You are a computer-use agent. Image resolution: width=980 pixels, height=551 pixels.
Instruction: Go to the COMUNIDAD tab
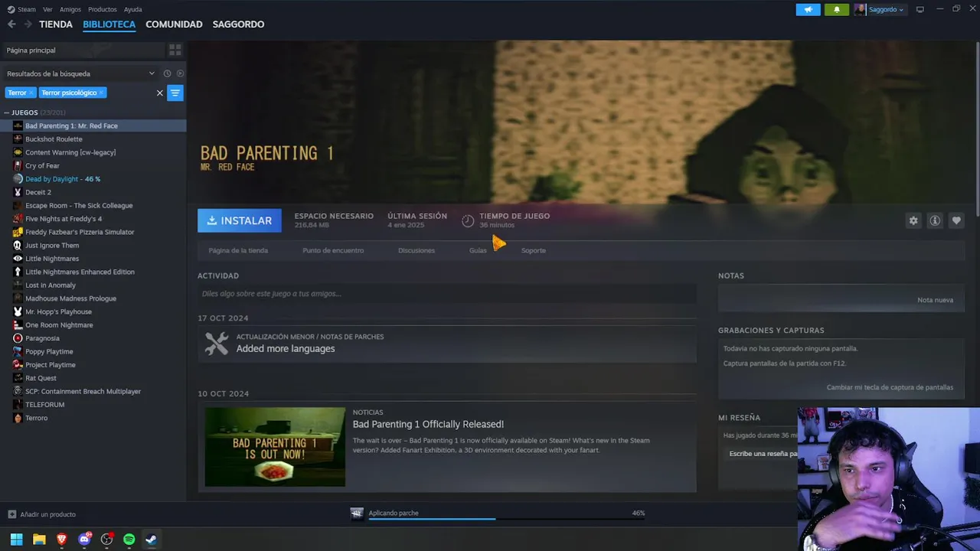tap(174, 24)
